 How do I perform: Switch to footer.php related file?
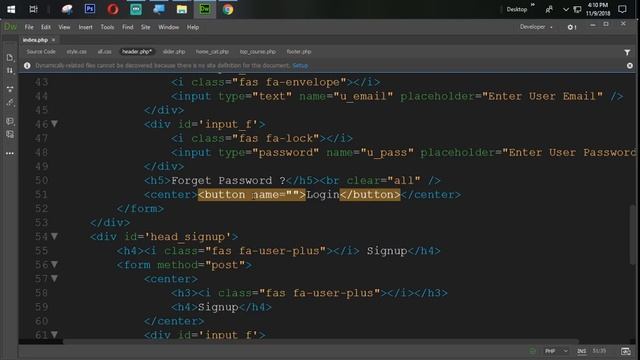click(299, 52)
